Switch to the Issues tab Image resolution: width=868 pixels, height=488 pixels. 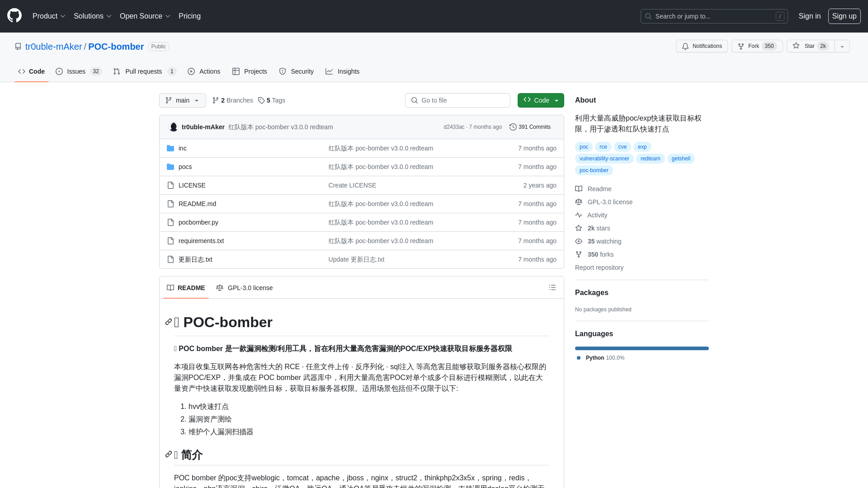(x=79, y=71)
